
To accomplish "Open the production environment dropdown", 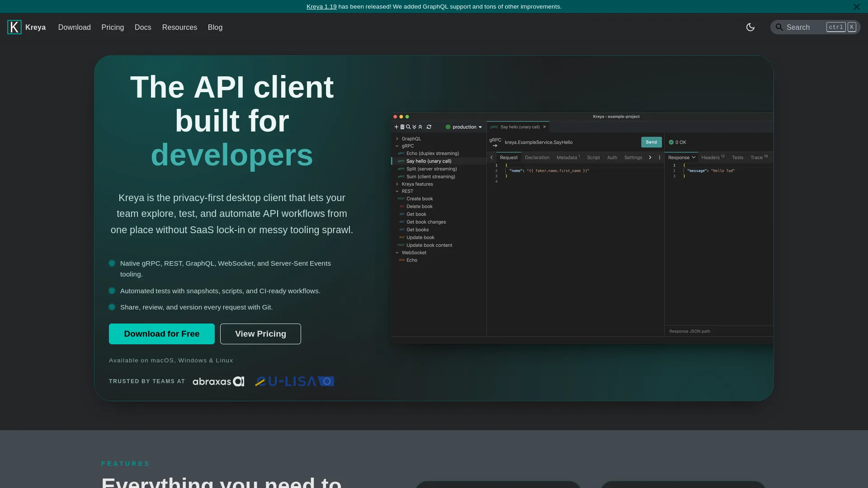I will click(x=464, y=127).
